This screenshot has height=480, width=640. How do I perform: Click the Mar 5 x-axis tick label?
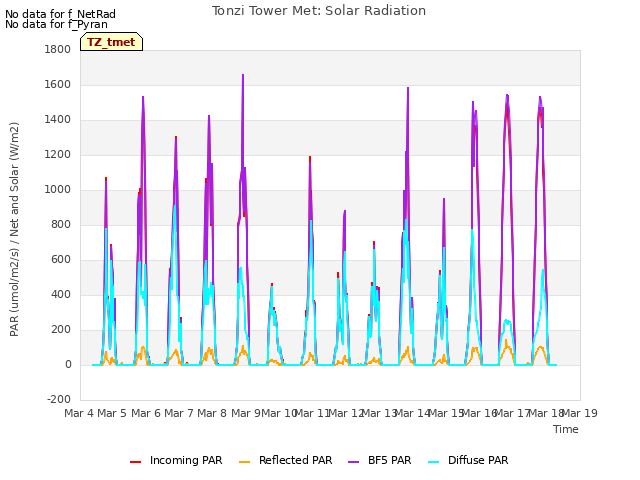pyautogui.click(x=112, y=413)
